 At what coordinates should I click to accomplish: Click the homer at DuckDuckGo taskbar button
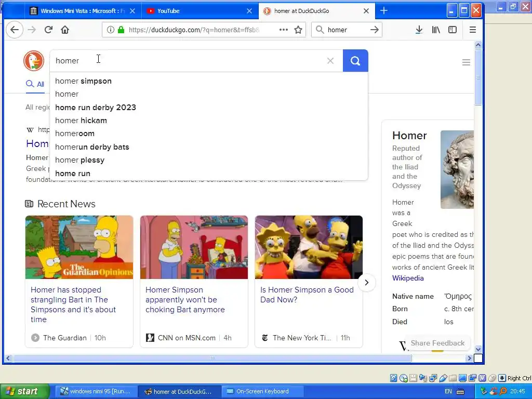pos(180,391)
